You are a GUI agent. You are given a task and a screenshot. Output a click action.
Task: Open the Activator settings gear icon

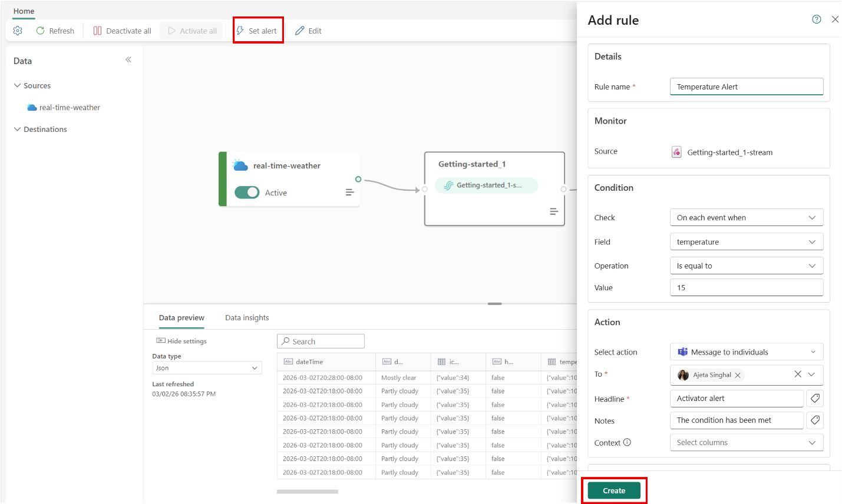click(x=17, y=31)
